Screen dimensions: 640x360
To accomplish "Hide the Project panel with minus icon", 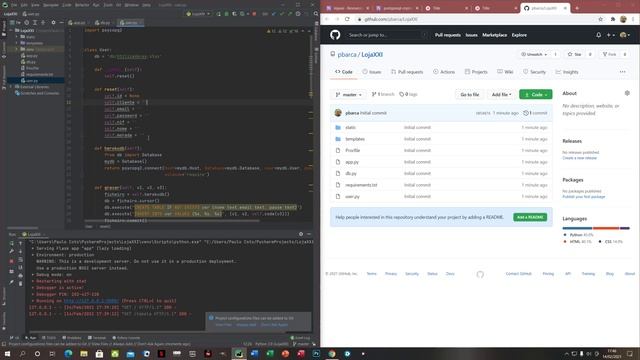I will click(61, 22).
